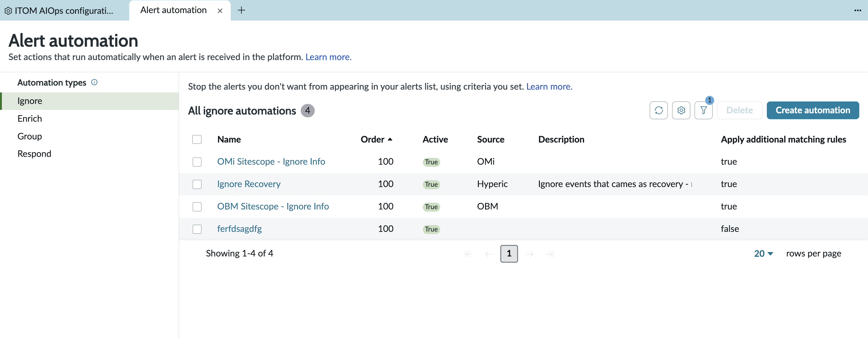Click the OBM source cell
868x338 pixels.
[x=487, y=206]
